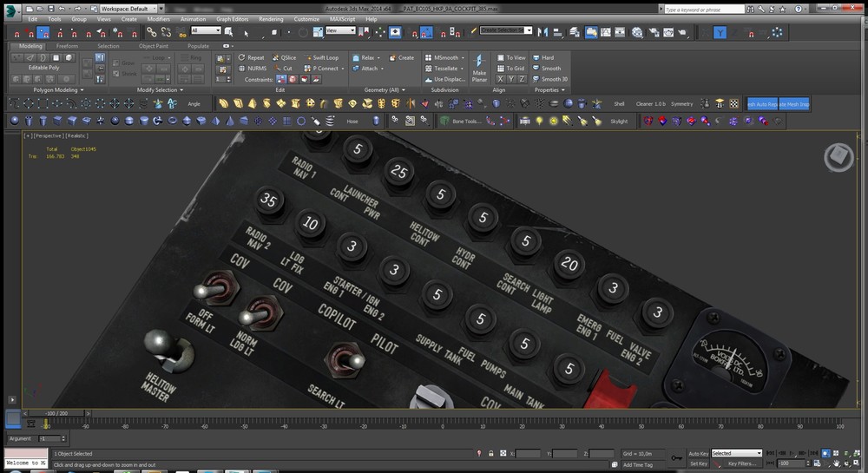Screen dimensions: 868x473
Task: Switch to the Freeform ribbon tab
Action: 67,46
